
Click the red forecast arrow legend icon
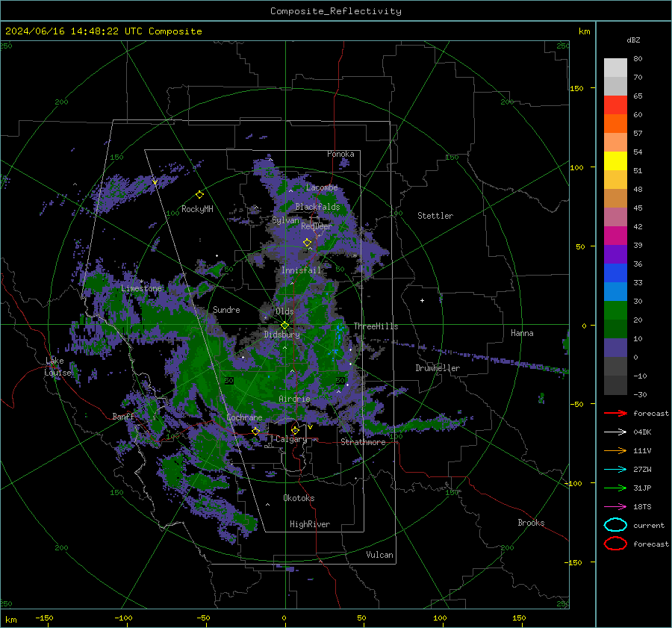click(615, 413)
